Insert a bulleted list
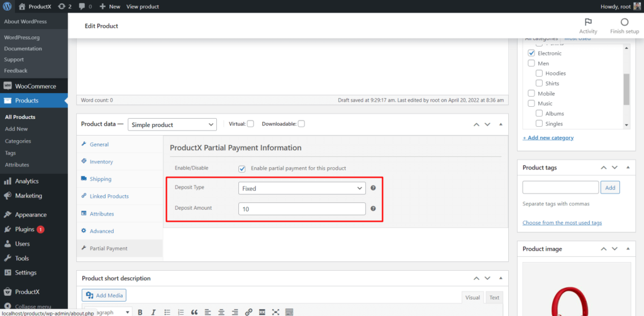This screenshot has width=644, height=316. coord(167,312)
